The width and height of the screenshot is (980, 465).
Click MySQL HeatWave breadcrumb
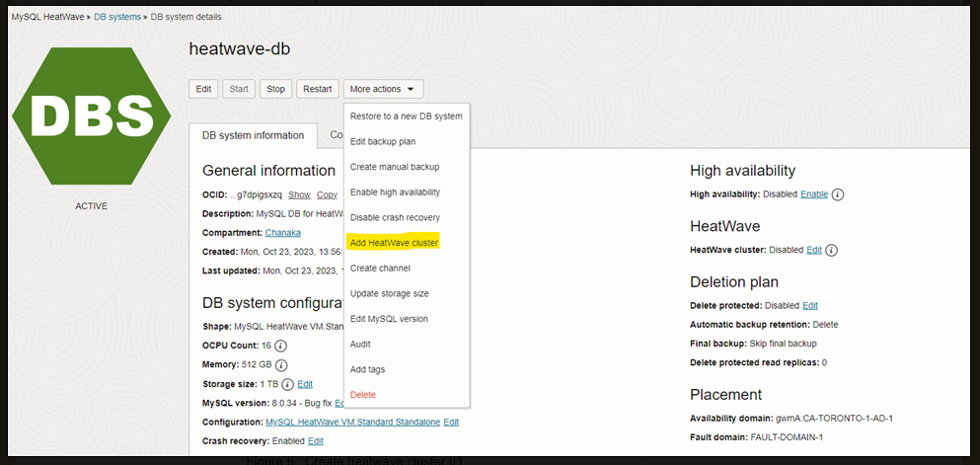[x=47, y=17]
